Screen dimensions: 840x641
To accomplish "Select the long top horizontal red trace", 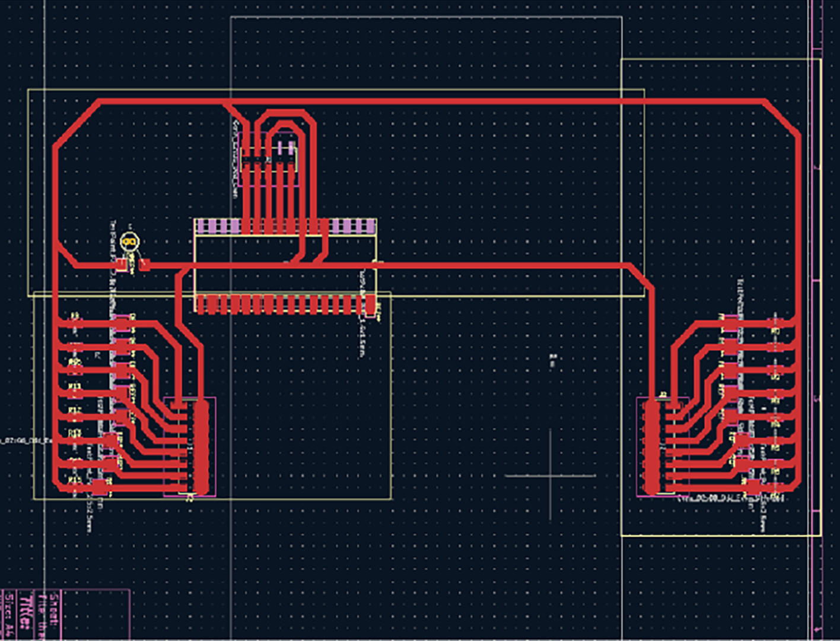I will pyautogui.click(x=432, y=101).
